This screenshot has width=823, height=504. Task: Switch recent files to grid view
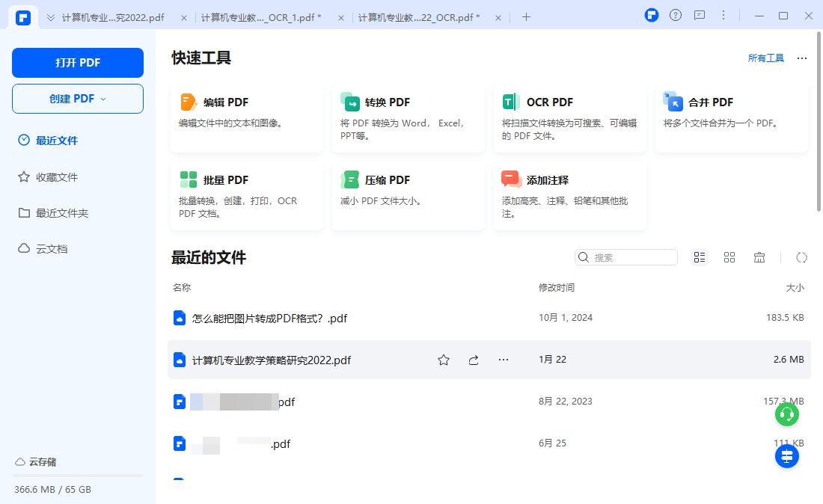tap(729, 257)
